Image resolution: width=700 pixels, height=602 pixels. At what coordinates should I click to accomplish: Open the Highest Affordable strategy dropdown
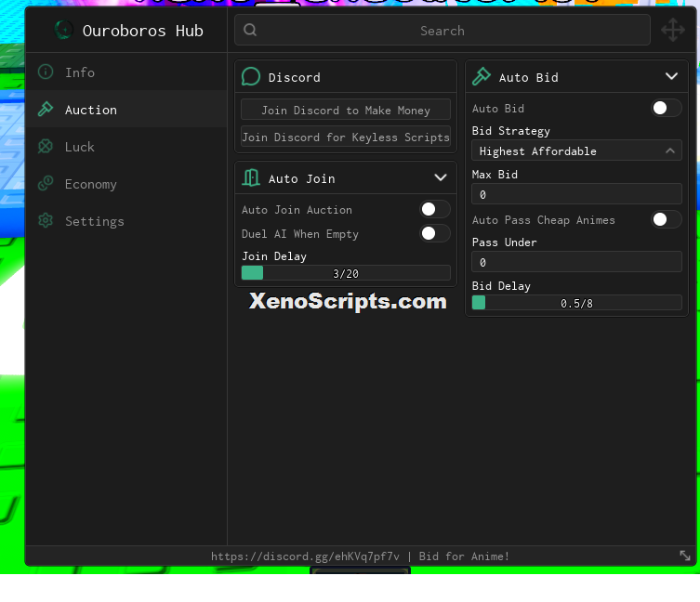pos(576,150)
